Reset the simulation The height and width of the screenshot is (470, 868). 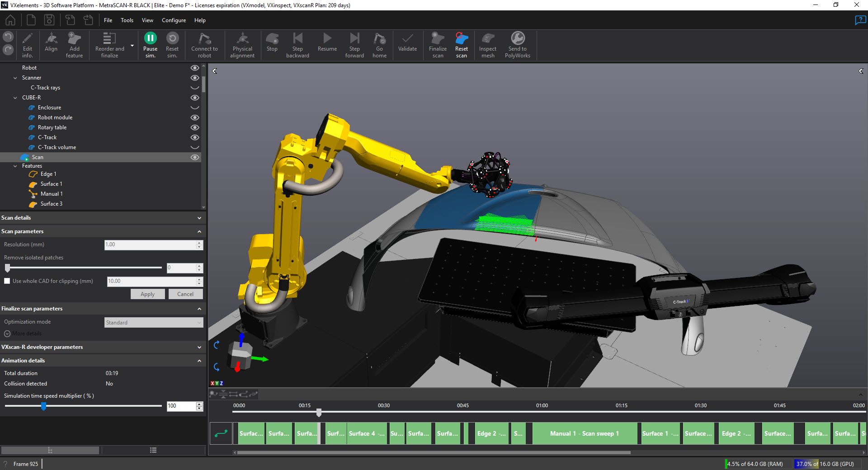click(172, 45)
